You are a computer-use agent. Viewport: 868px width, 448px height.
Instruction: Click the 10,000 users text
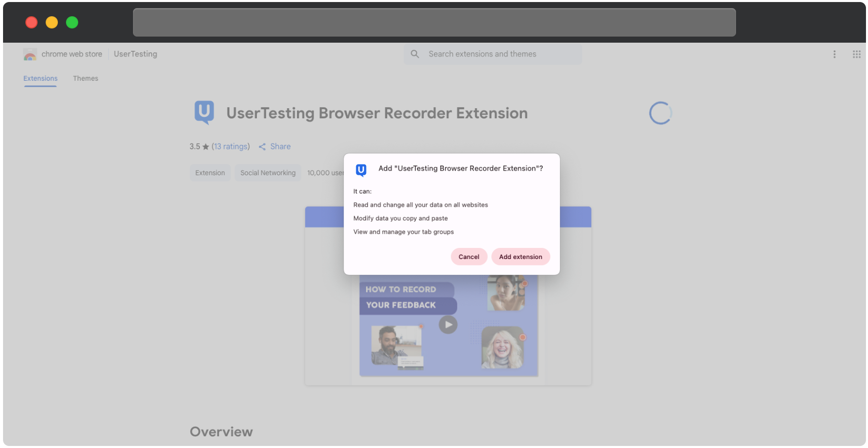coord(325,173)
